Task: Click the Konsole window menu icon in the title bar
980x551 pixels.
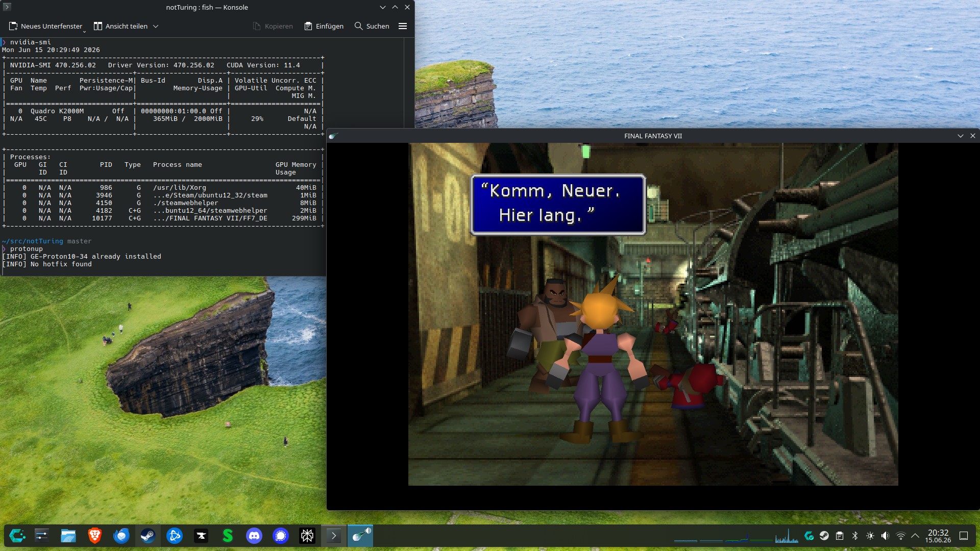Action: point(7,7)
